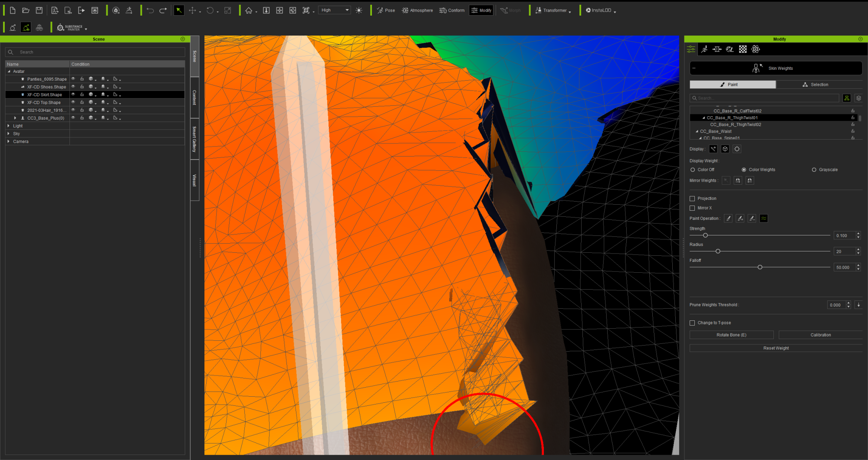Click the sun lighting toggle icon

tap(359, 10)
